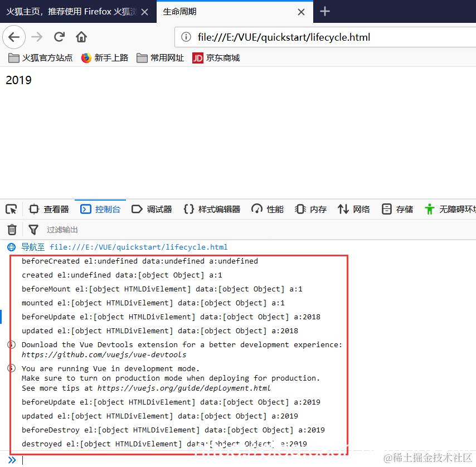Image resolution: width=476 pixels, height=467 pixels.
Task: Select the 'mounted el:' log line
Action: pyautogui.click(x=153, y=303)
